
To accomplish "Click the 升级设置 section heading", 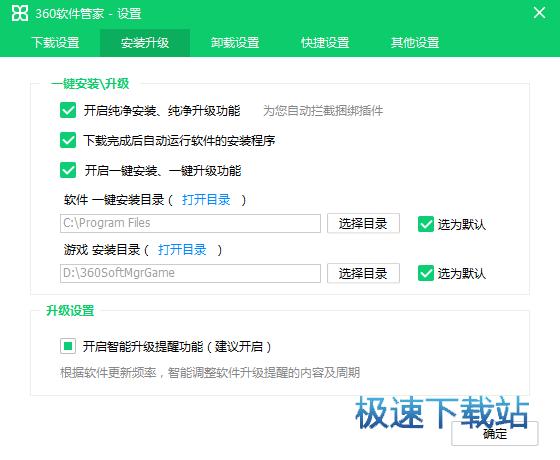I will tap(70, 310).
